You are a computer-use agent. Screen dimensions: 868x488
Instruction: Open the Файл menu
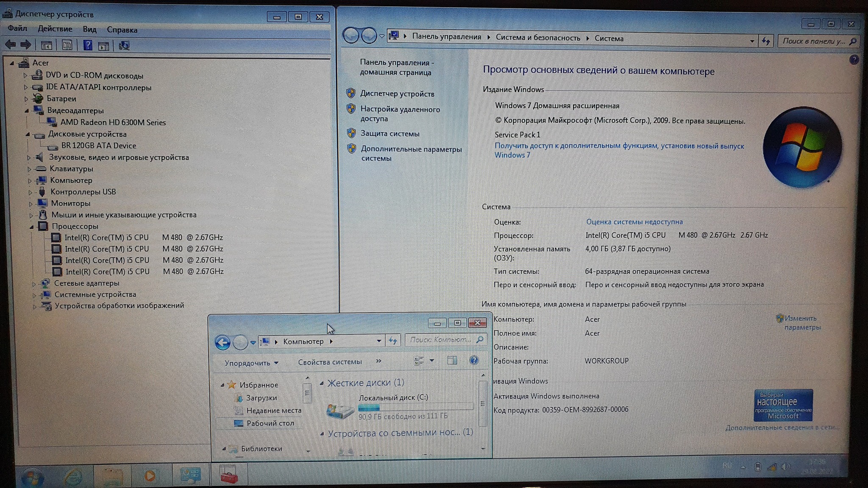click(17, 28)
